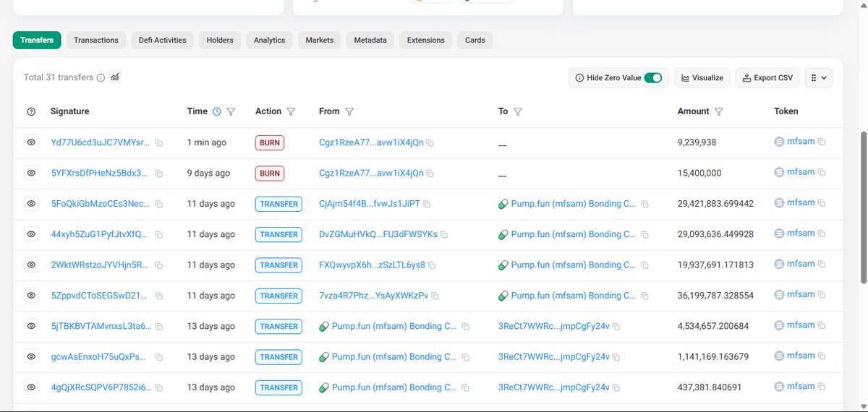Viewport: 868px width, 412px height.
Task: Open signature link Yd77U6cd3uJC7VMYsr
Action: 100,142
